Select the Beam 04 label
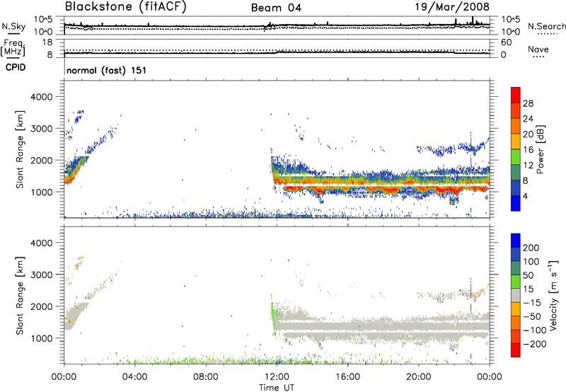 coord(276,8)
